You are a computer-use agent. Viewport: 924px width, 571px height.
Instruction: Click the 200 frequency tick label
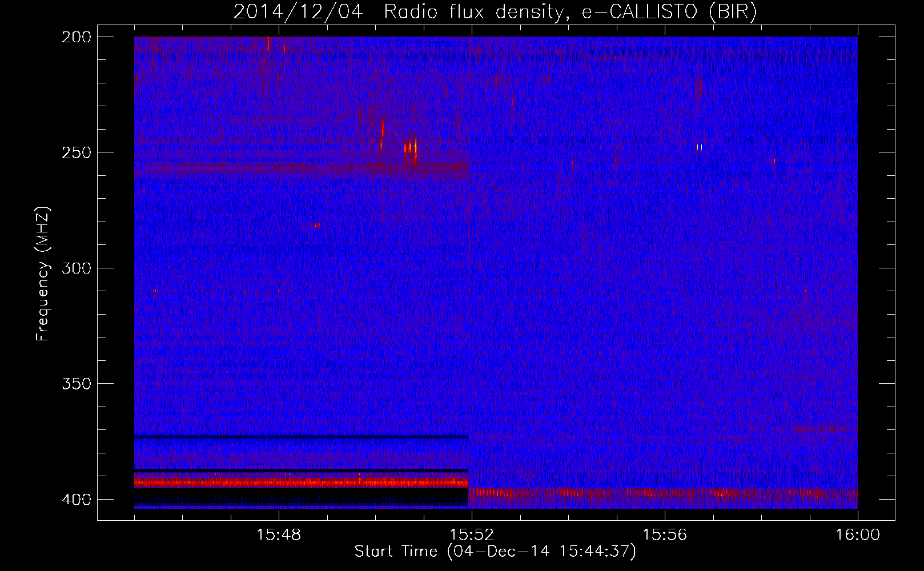(x=76, y=37)
